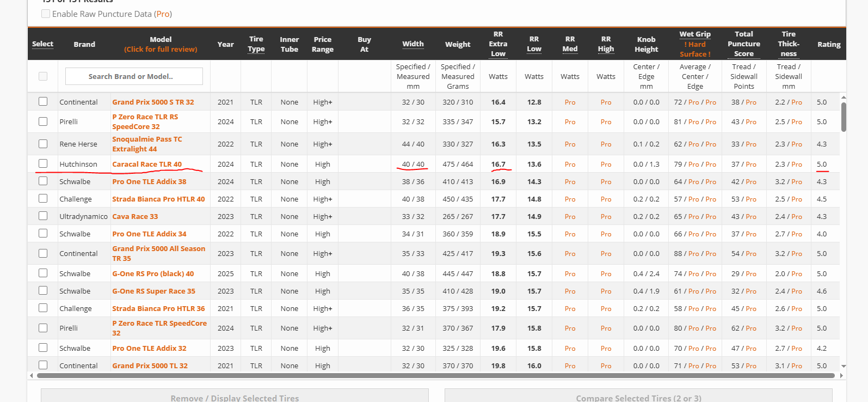The height and width of the screenshot is (402, 868).
Task: Open the P Zero Race TLR RS SpeedCore 32 review
Action: pos(145,121)
